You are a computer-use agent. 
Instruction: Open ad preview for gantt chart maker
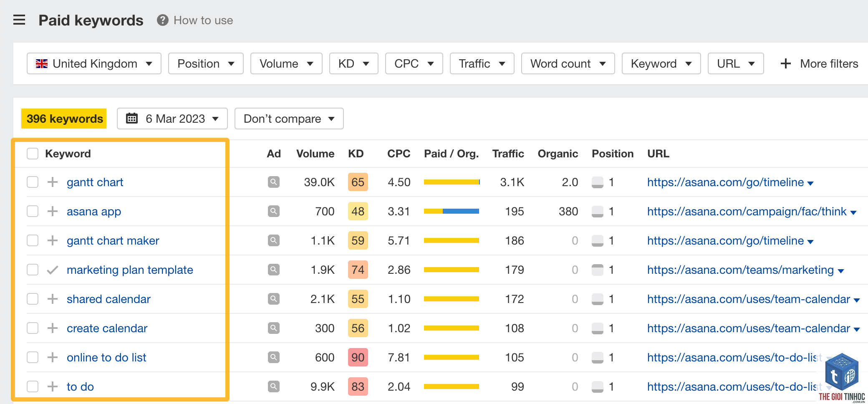tap(273, 240)
